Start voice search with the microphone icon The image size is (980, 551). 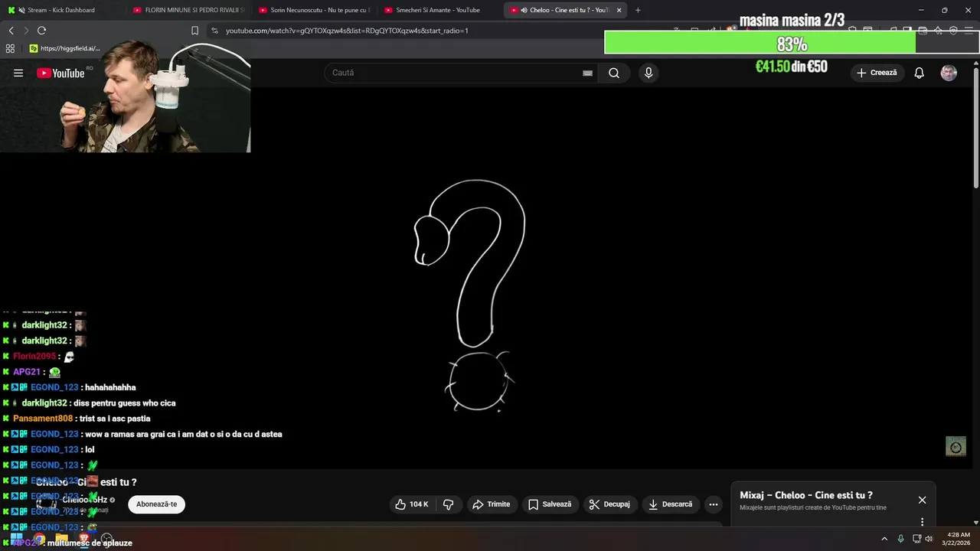[648, 73]
